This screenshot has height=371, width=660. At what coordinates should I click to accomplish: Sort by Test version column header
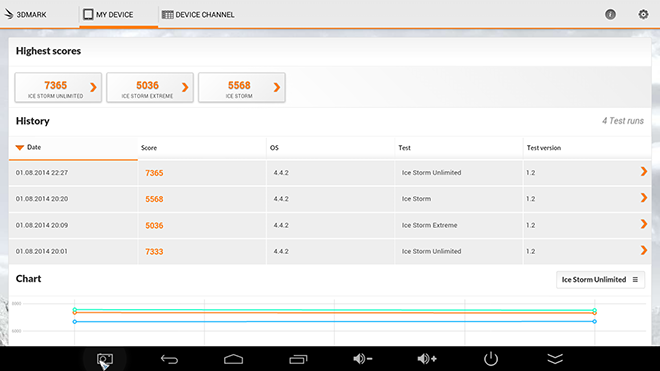click(x=587, y=148)
